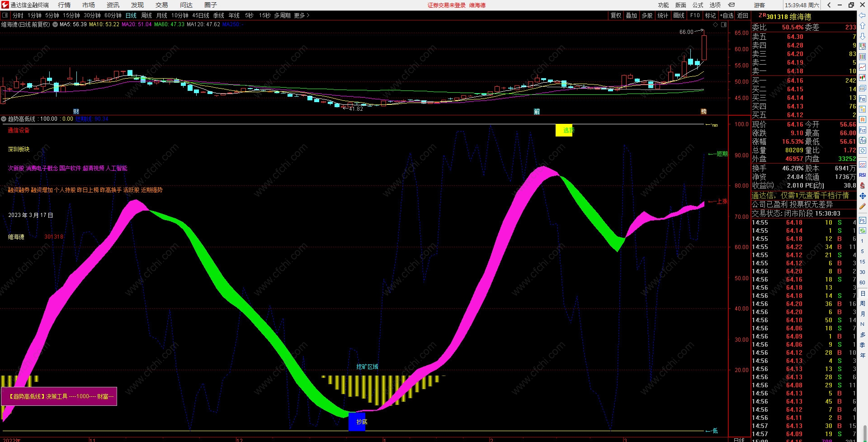Image resolution: width=868 pixels, height=442 pixels.
Task: Select the 周线 period tab
Action: (x=146, y=15)
